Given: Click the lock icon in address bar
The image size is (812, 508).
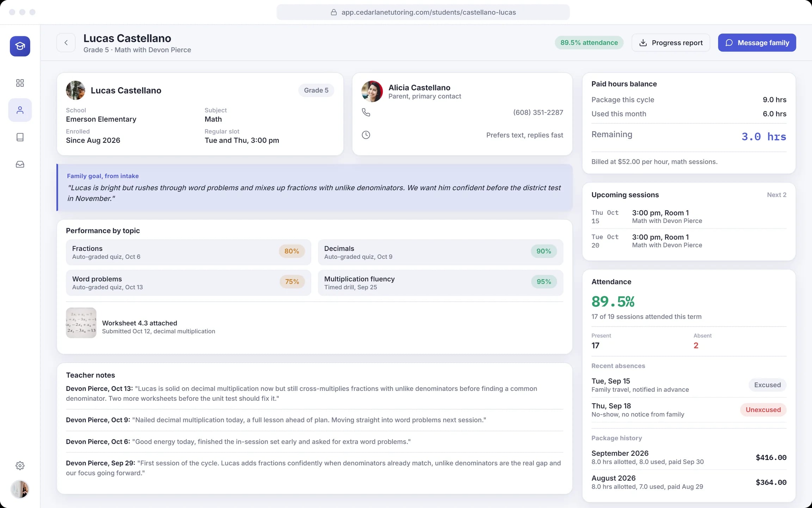Looking at the screenshot, I should tap(333, 12).
